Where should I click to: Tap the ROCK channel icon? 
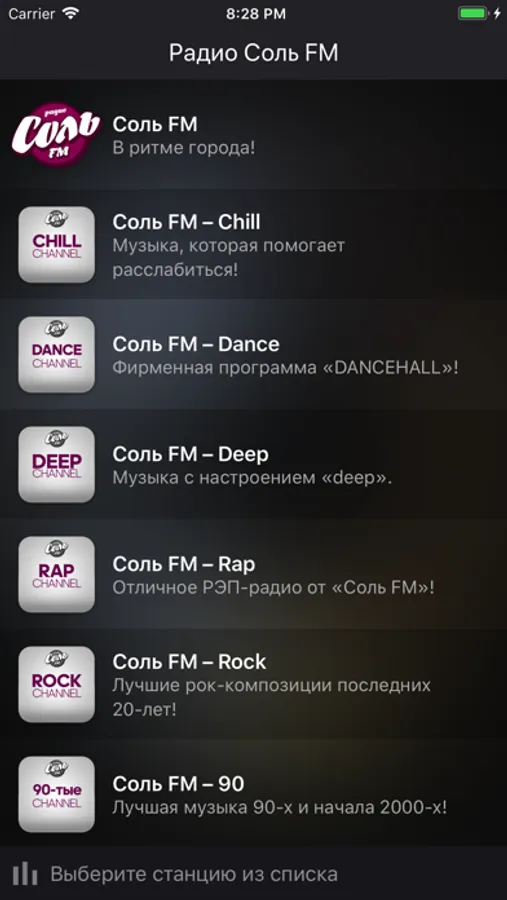(x=56, y=684)
